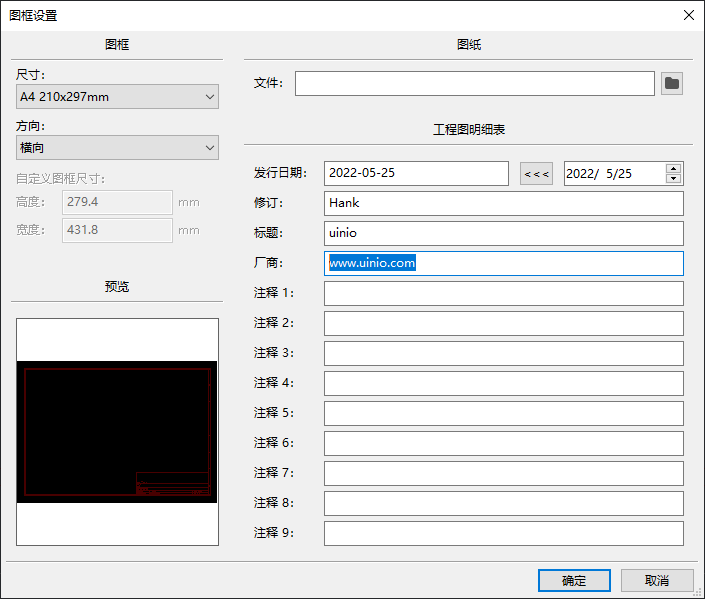Cancel dialog with the 取消 button

(657, 581)
